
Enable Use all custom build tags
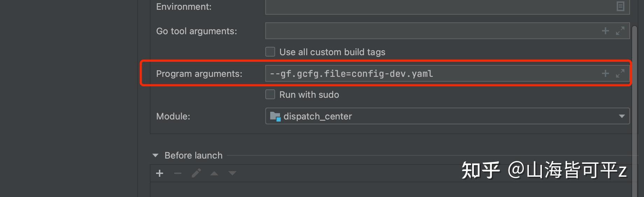pos(270,52)
